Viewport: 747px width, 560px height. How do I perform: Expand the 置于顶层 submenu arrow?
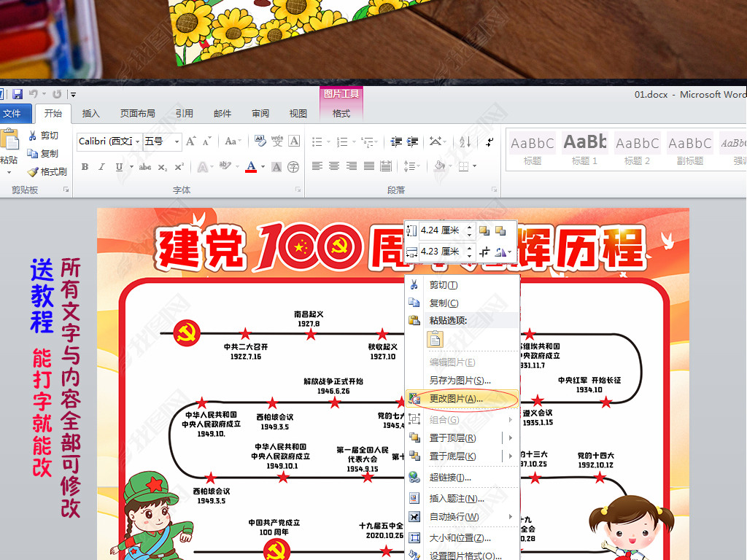pos(511,437)
